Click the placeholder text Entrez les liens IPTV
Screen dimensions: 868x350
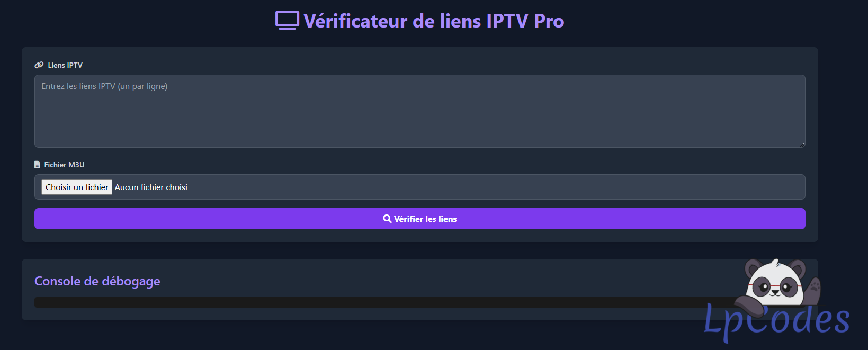click(104, 86)
